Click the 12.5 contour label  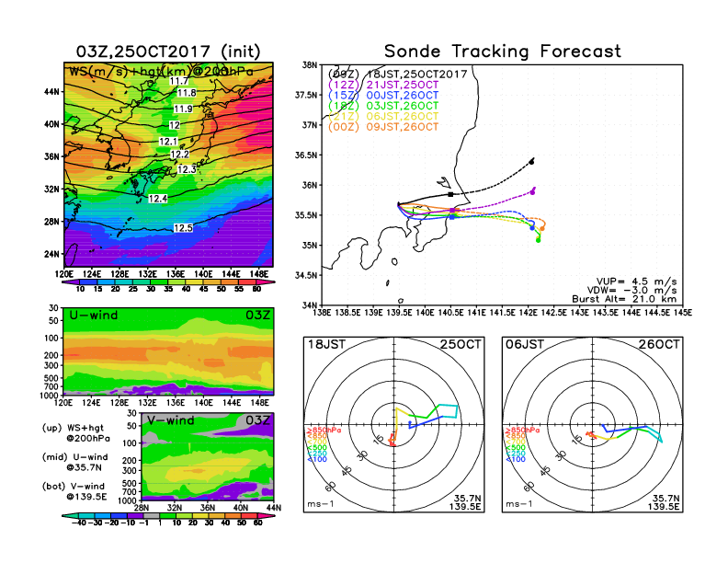(183, 228)
